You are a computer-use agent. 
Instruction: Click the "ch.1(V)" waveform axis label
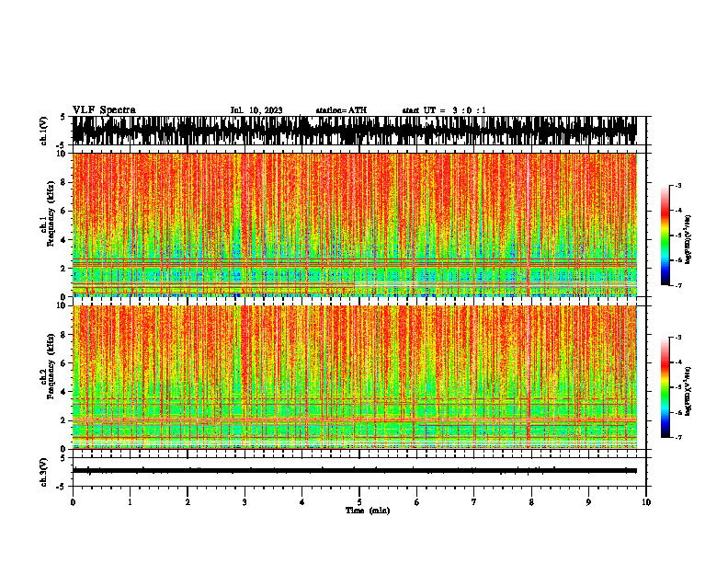44,131
